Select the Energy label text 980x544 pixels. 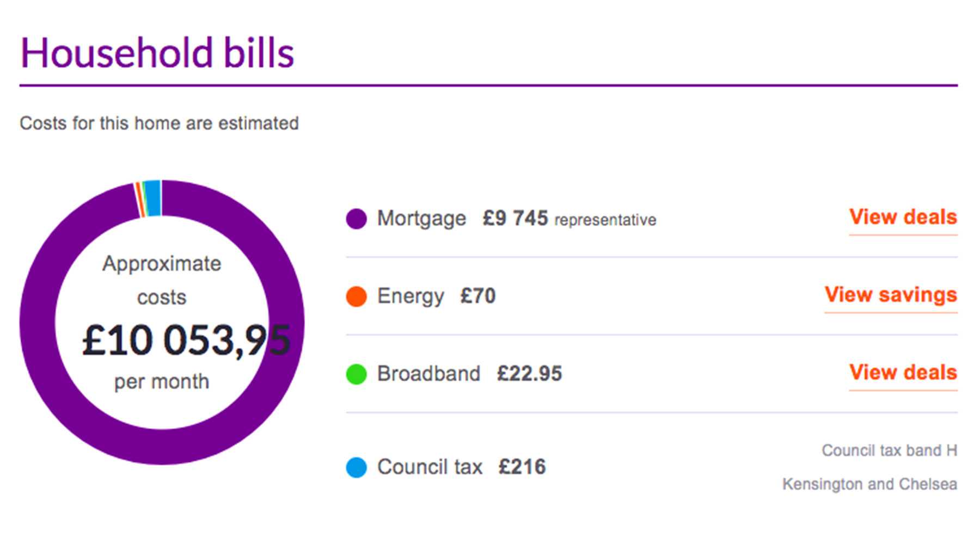click(411, 296)
